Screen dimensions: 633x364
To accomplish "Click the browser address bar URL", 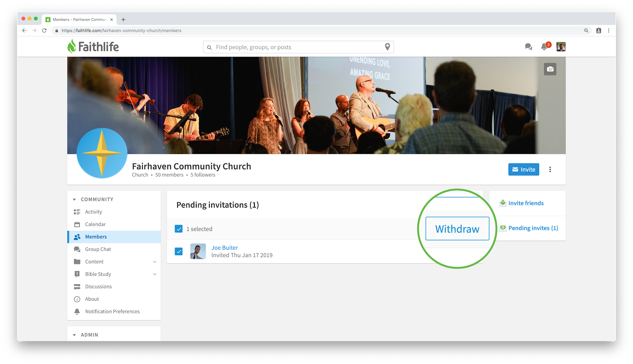I will 121,30.
